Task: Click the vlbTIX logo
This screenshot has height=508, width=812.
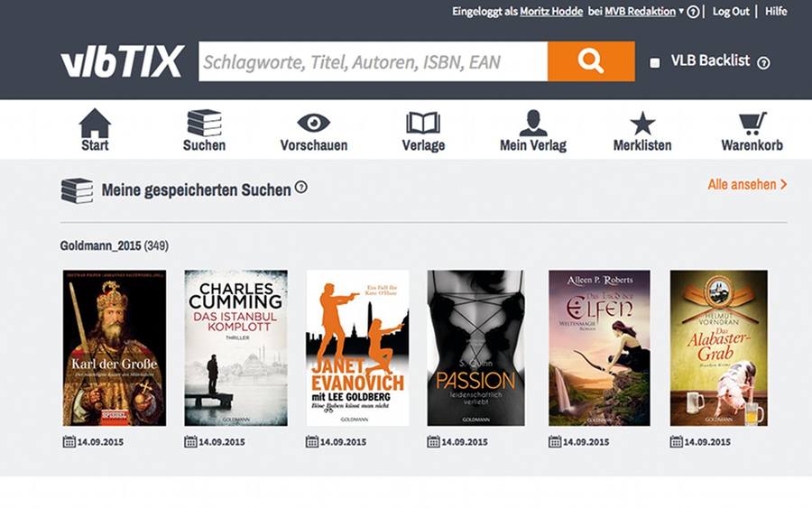Action: tap(122, 61)
